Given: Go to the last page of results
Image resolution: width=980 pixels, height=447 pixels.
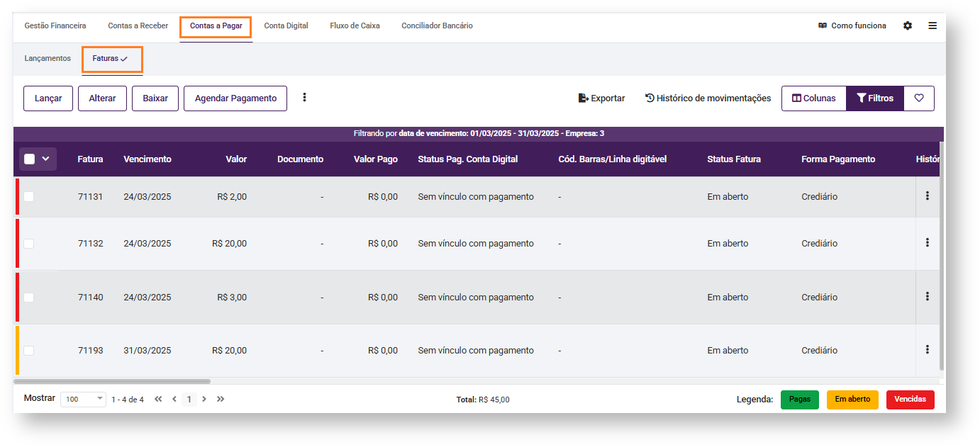Looking at the screenshot, I should [221, 400].
